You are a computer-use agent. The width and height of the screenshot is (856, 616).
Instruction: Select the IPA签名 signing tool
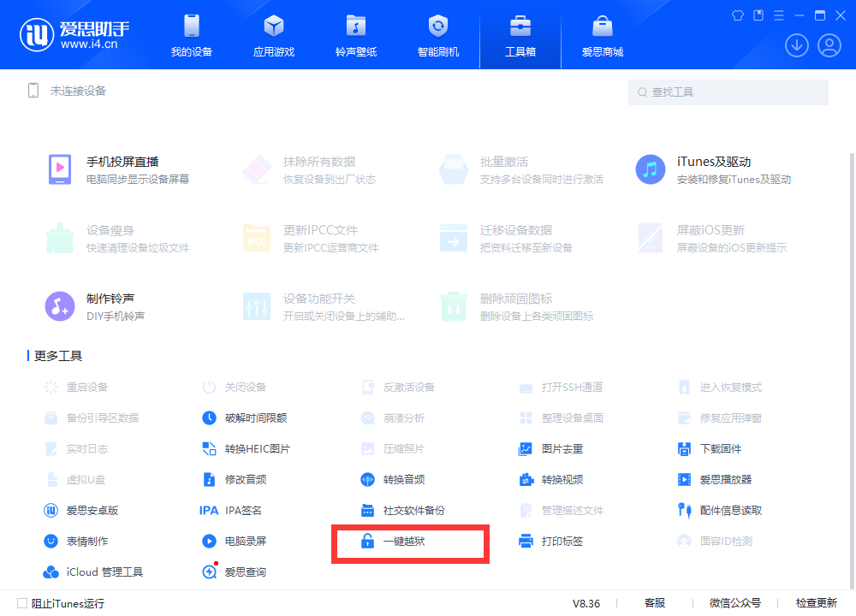(x=242, y=510)
